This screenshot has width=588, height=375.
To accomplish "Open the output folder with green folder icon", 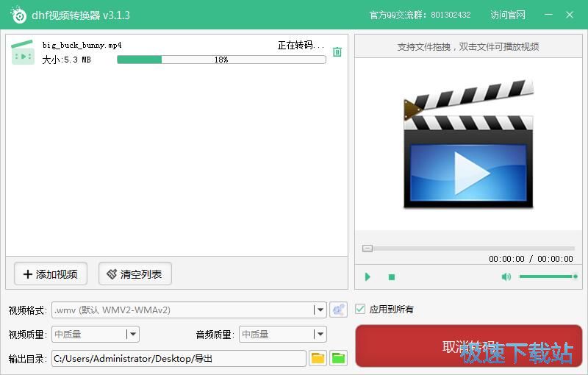I will 338,359.
